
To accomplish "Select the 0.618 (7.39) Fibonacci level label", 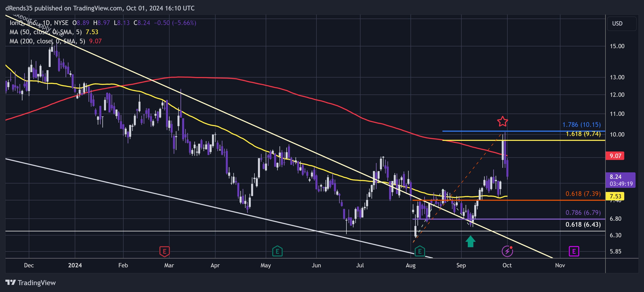I will tap(583, 194).
